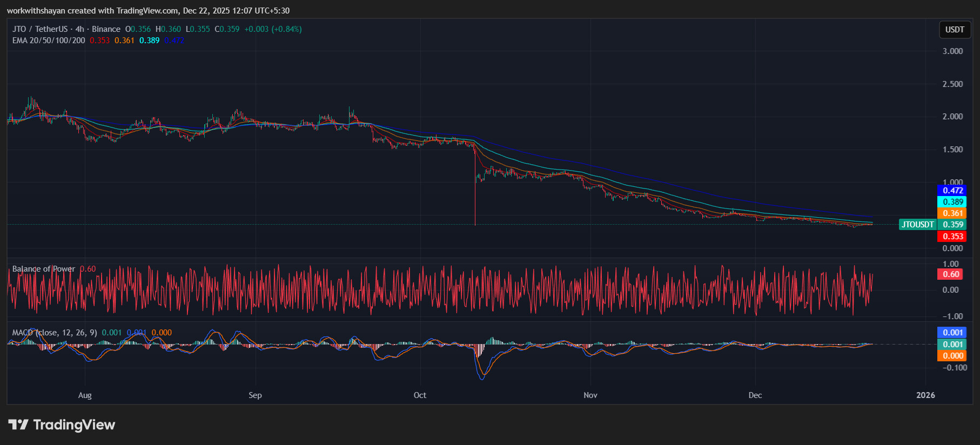
Task: Click the blue 0.001 MACD axis tag
Action: [952, 333]
